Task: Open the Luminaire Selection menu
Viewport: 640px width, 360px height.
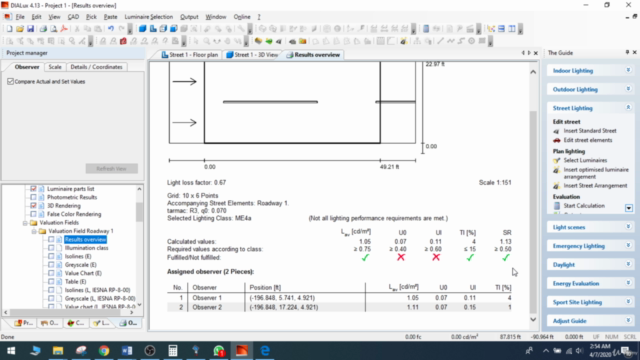Action: coord(149,17)
